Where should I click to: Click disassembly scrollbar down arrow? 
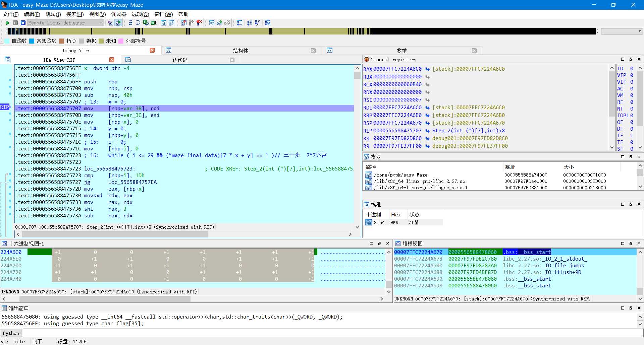pyautogui.click(x=357, y=227)
